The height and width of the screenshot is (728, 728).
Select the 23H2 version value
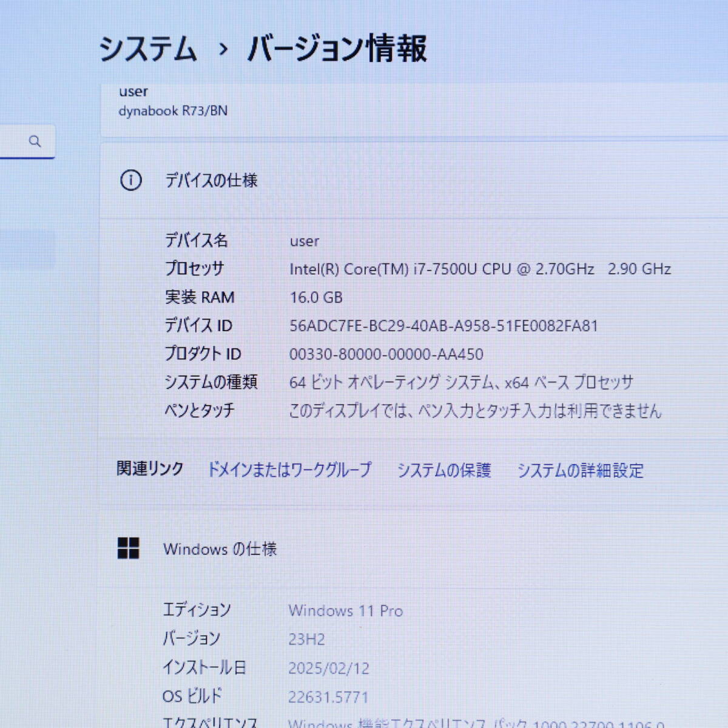(x=307, y=639)
